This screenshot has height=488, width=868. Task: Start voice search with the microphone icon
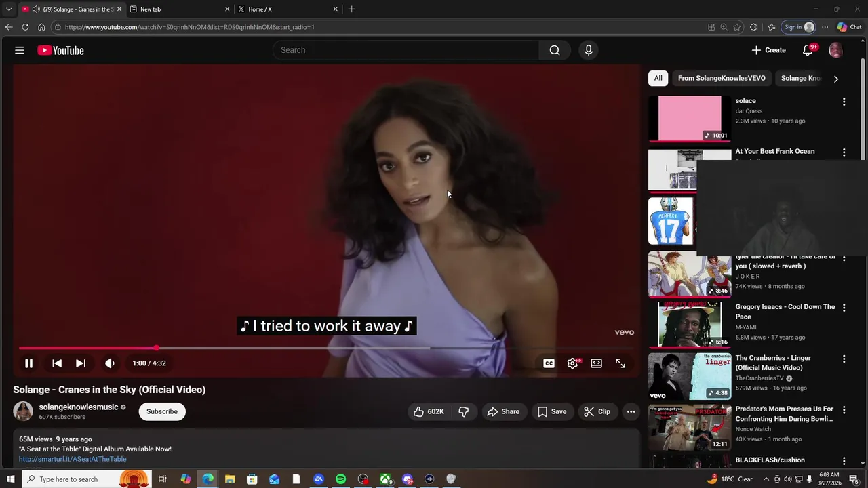coord(589,50)
